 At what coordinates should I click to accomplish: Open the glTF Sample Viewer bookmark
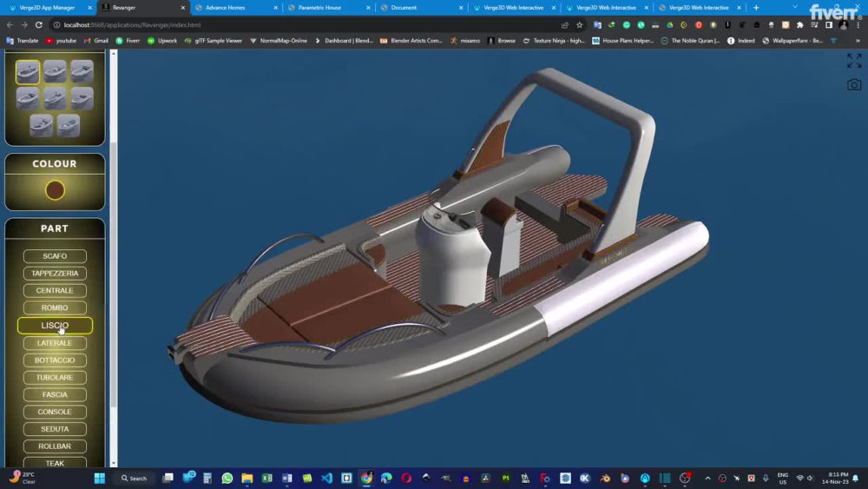(x=214, y=41)
